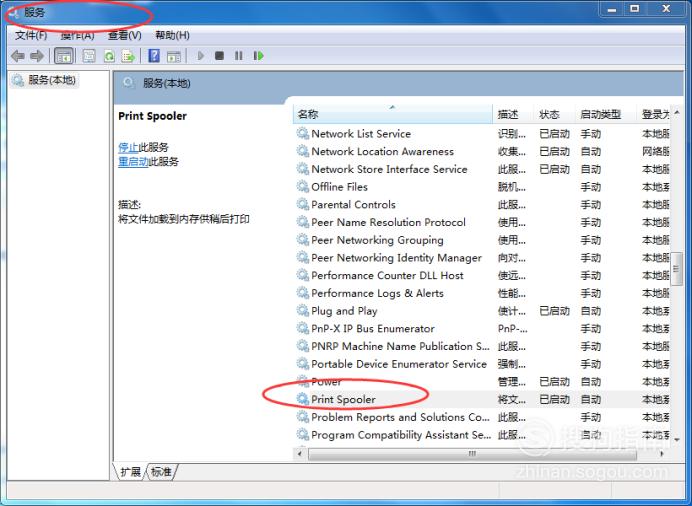Minimize the 服务 window

pos(612,8)
